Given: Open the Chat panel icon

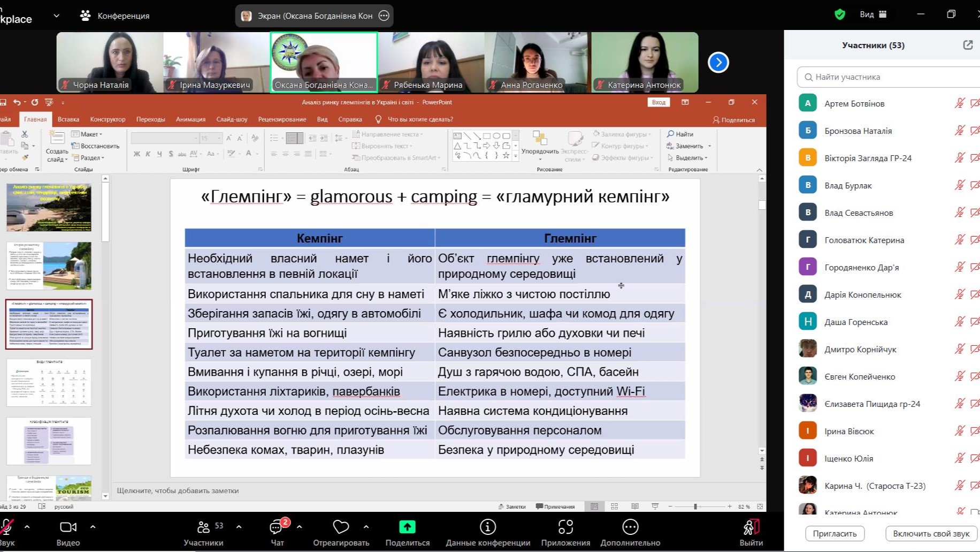Looking at the screenshot, I should pyautogui.click(x=277, y=528).
